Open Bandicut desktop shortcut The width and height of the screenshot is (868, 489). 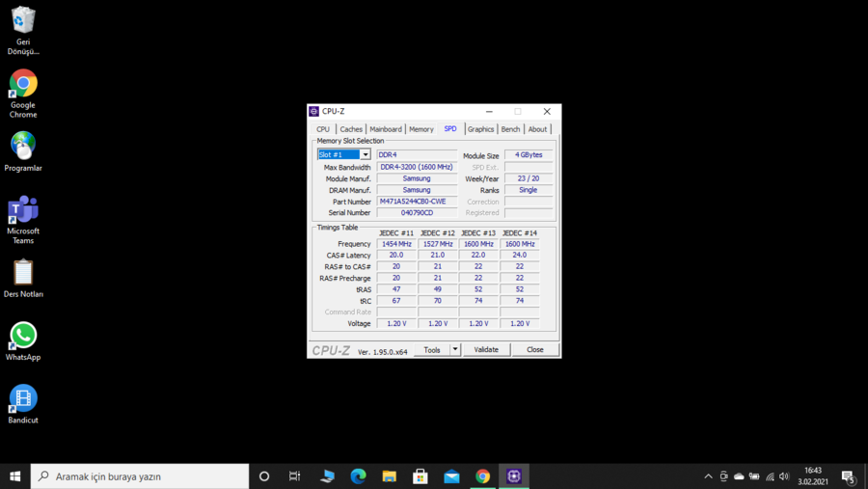pos(23,404)
